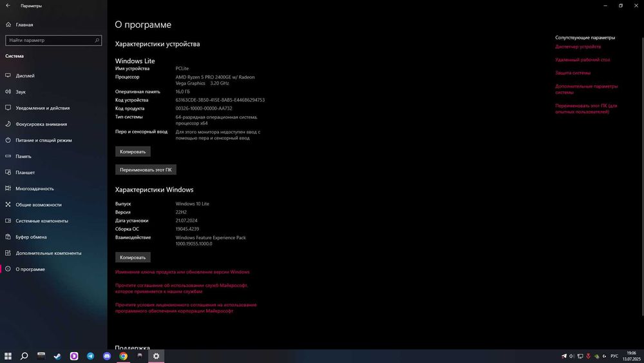Open the соглашение об использовании служб Майкрософт link
This screenshot has width=644, height=363.
[182, 288]
